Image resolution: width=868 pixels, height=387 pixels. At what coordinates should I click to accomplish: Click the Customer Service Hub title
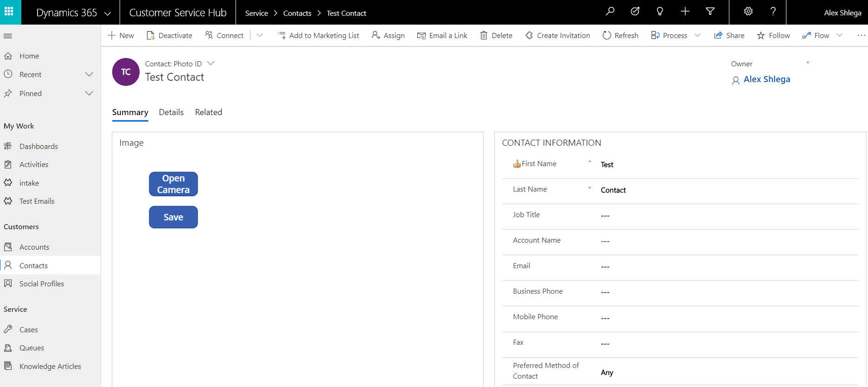tap(178, 13)
